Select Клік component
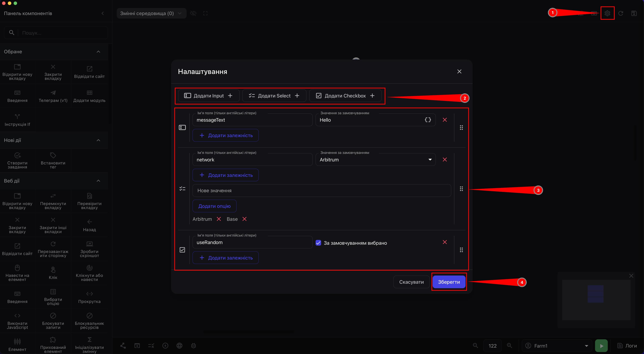 tap(53, 273)
